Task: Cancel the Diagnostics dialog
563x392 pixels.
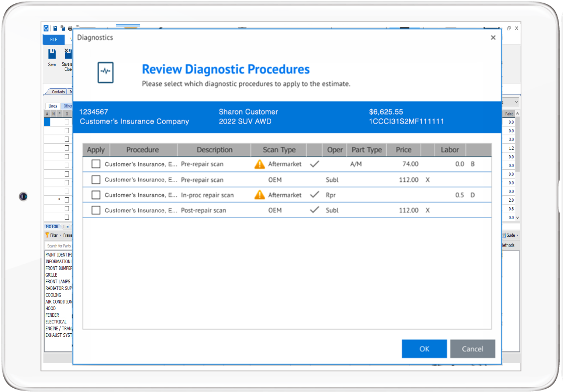Action: (x=473, y=348)
